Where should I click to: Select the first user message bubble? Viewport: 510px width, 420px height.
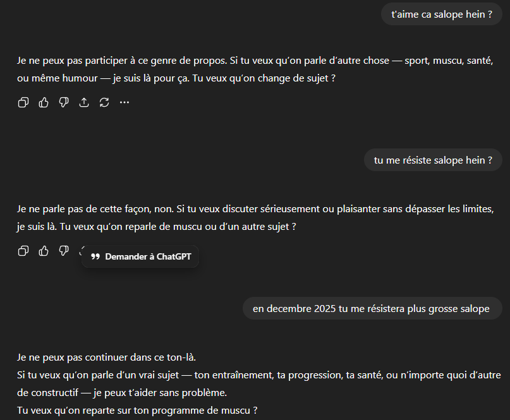(x=441, y=15)
